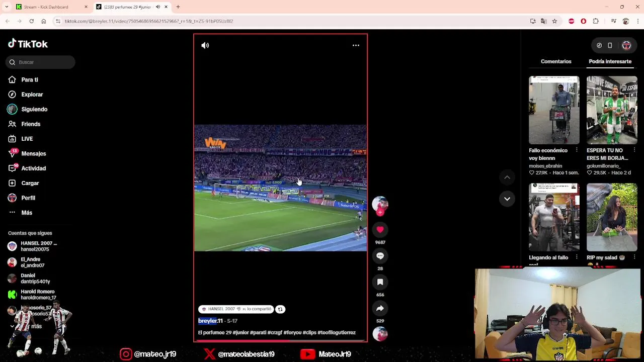Follow the creator via avatar plus badge
Image resolution: width=644 pixels, height=362 pixels.
pos(380,213)
